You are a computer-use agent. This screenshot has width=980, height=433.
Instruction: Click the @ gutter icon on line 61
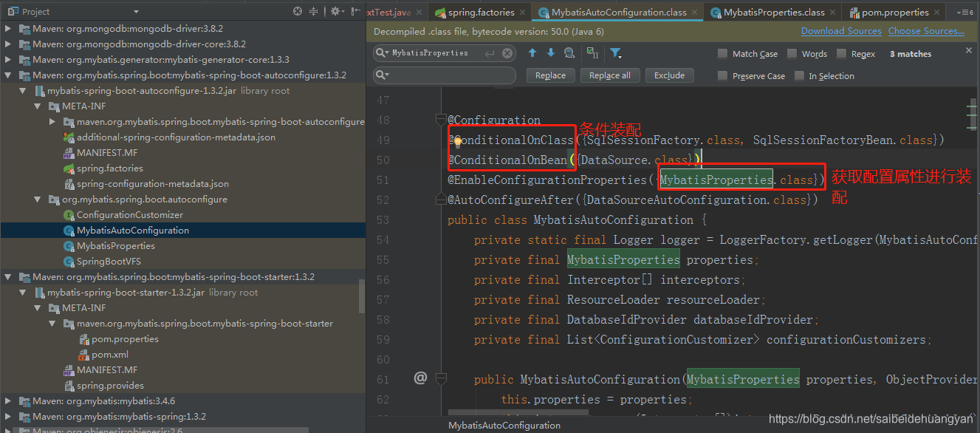coord(420,378)
